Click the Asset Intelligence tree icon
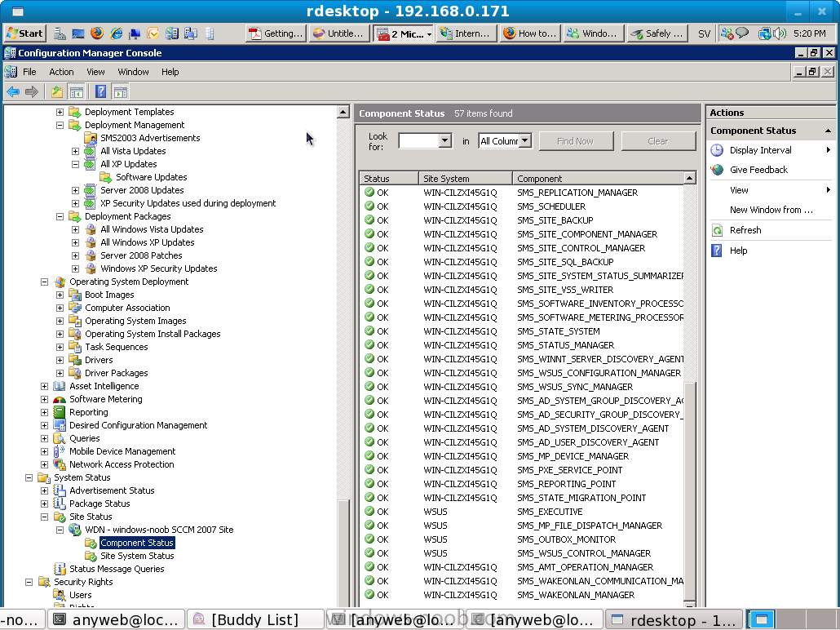The width and height of the screenshot is (840, 630). coord(60,386)
